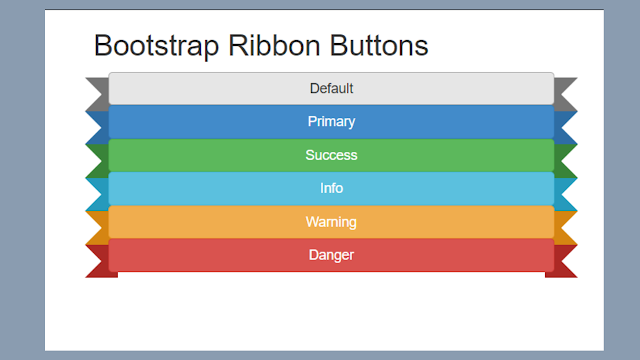Select the orange Warning button

coord(331,222)
